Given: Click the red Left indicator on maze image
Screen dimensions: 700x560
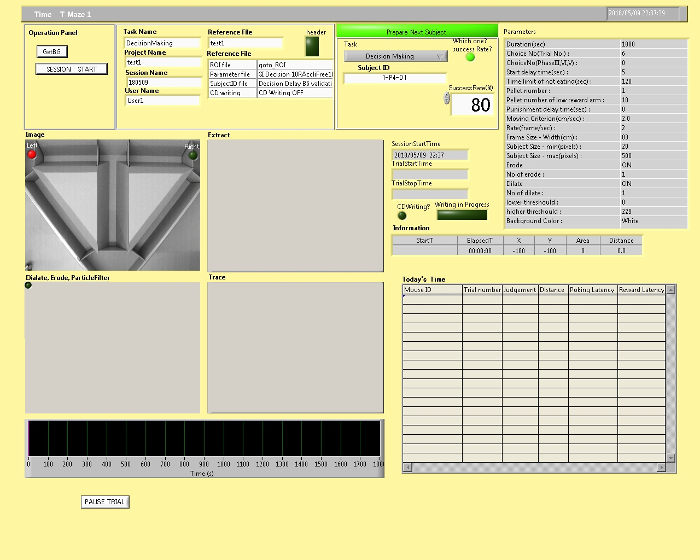Looking at the screenshot, I should [32, 154].
